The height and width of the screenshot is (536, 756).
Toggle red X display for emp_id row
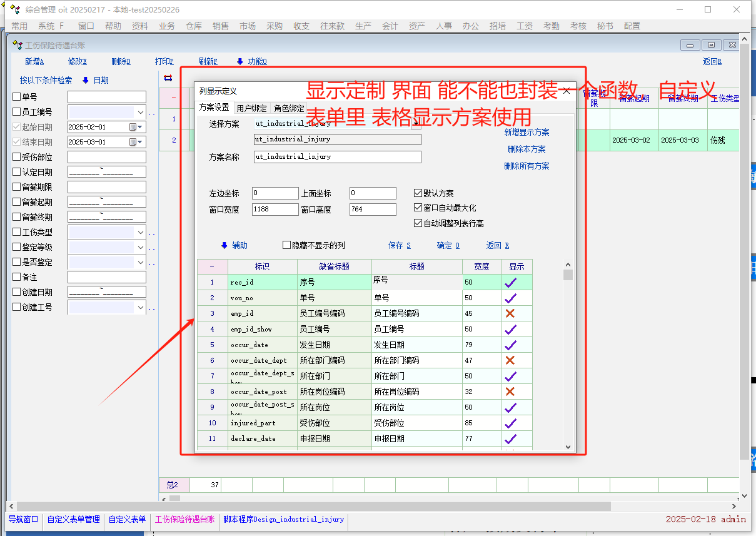(x=510, y=313)
